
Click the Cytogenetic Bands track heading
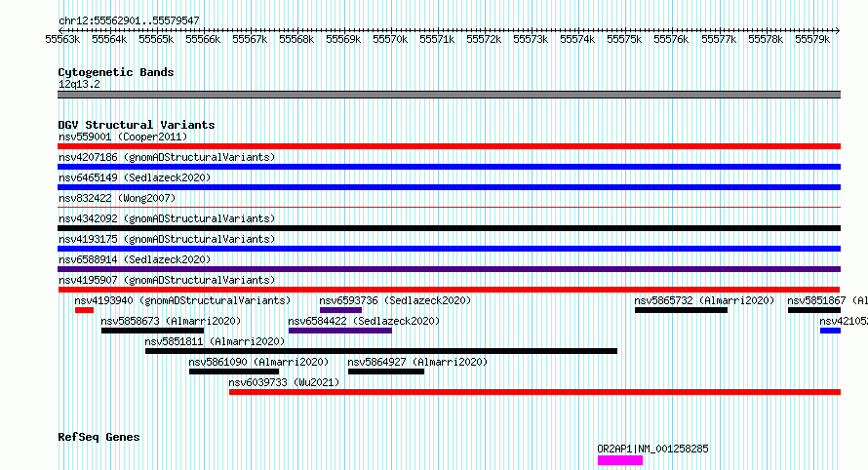tap(116, 72)
